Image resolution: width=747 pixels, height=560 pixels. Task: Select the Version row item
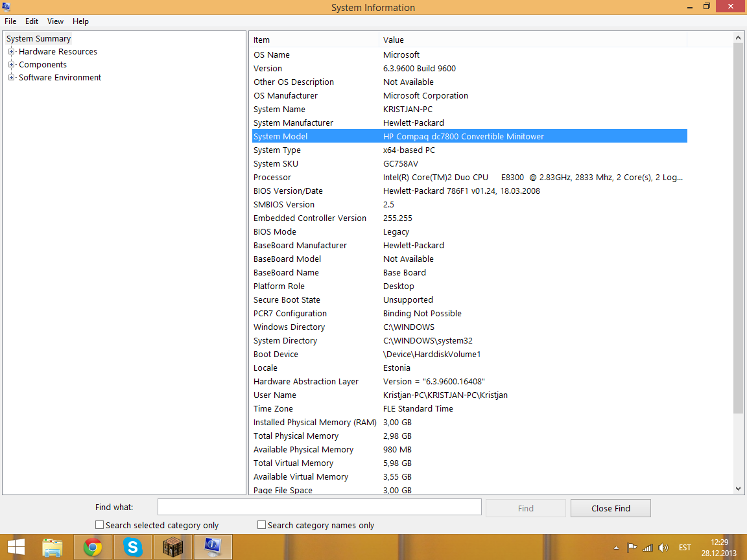tap(469, 68)
